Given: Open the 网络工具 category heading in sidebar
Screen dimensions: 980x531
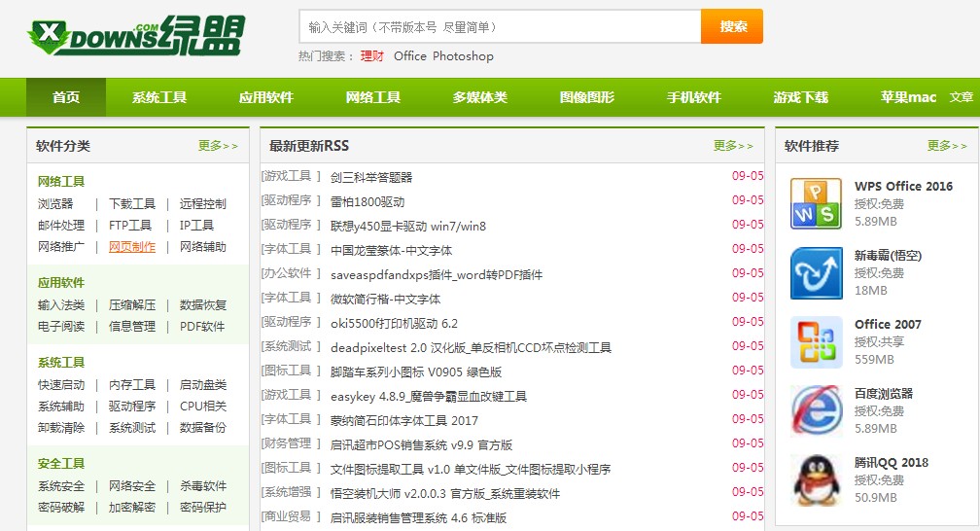Looking at the screenshot, I should 61,182.
